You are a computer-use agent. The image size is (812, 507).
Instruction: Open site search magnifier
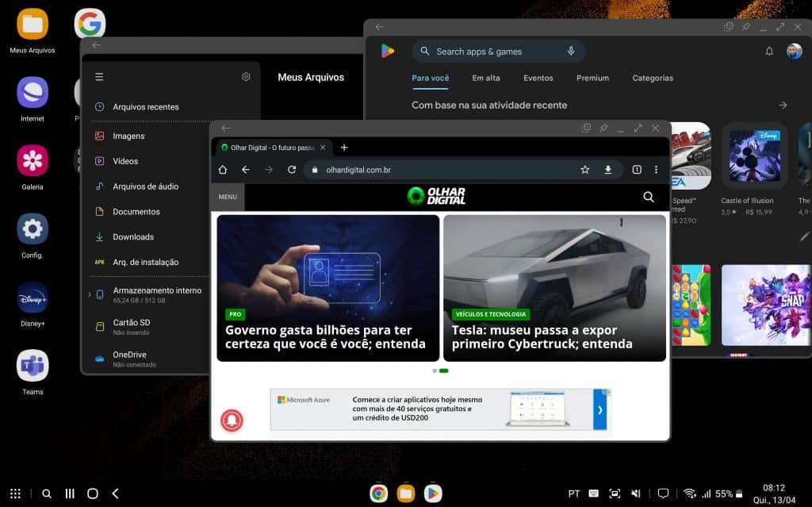coord(649,197)
